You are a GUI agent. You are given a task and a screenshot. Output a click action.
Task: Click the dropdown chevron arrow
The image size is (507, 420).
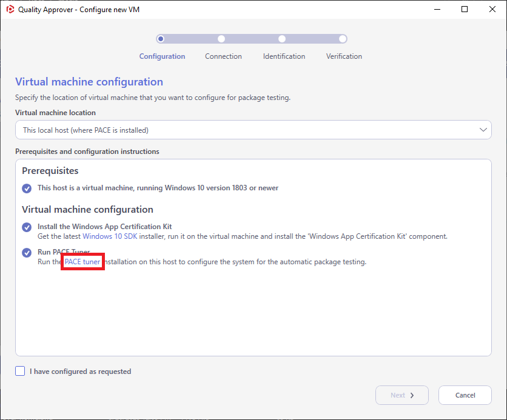(x=483, y=130)
